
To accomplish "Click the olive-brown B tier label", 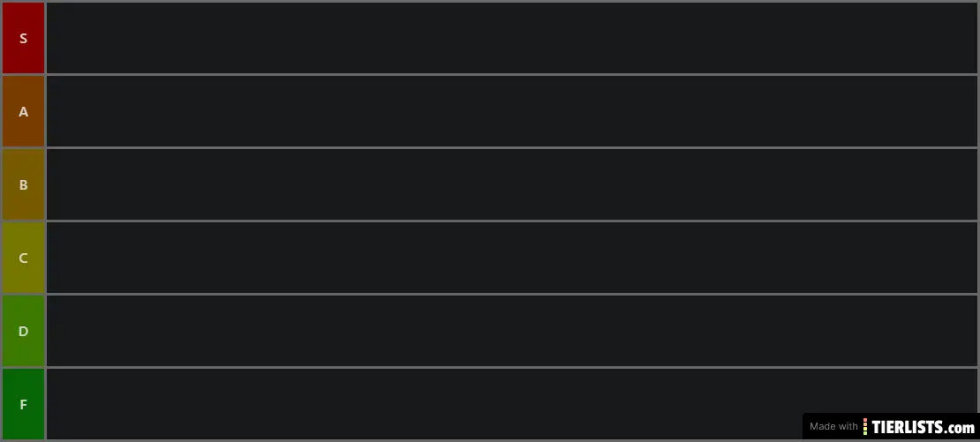I will pyautogui.click(x=23, y=184).
